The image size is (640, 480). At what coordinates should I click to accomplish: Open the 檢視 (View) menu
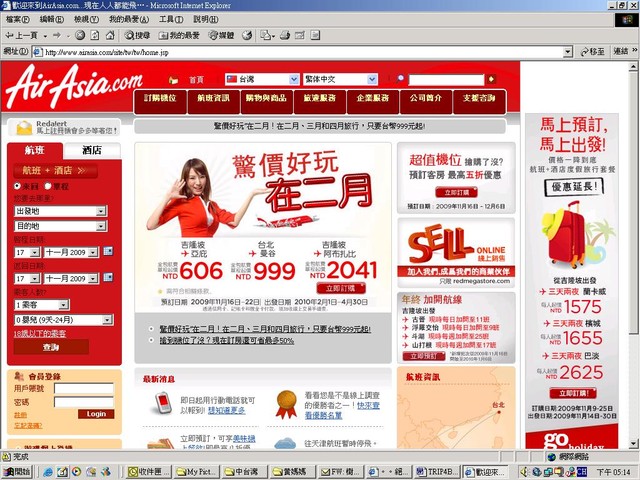click(x=86, y=19)
